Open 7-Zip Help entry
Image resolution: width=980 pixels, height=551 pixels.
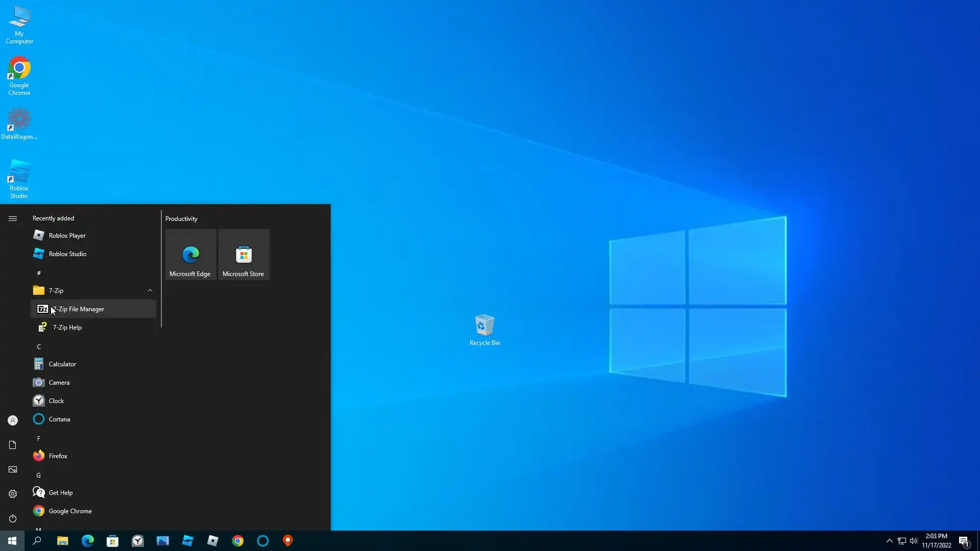(x=67, y=328)
